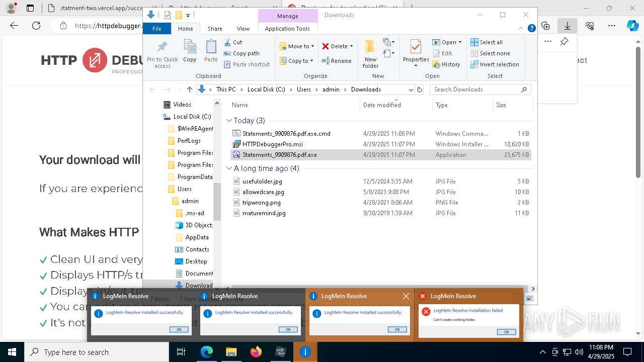This screenshot has width=644, height=362.
Task: Open Application Tools ribbon tab
Action: coord(287,29)
